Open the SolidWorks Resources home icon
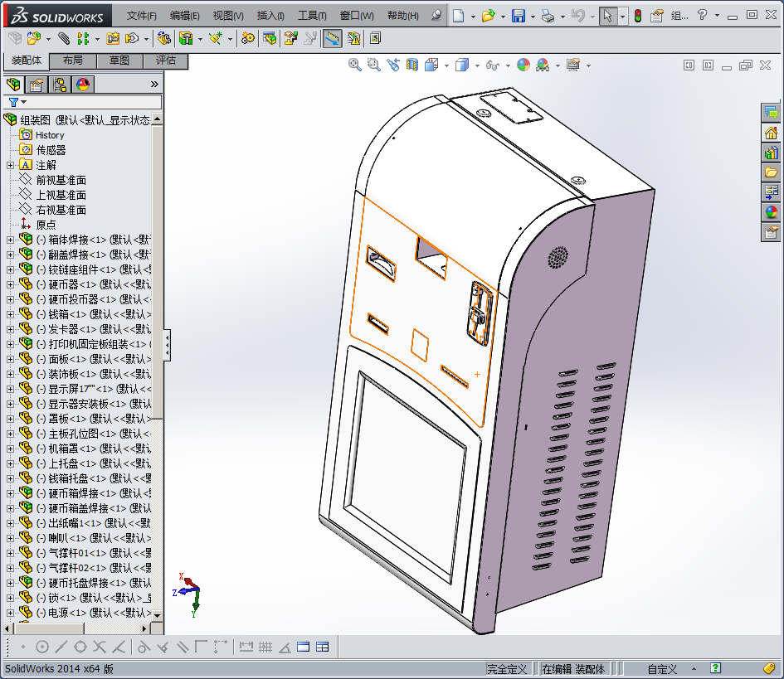This screenshot has width=784, height=679. click(x=771, y=133)
